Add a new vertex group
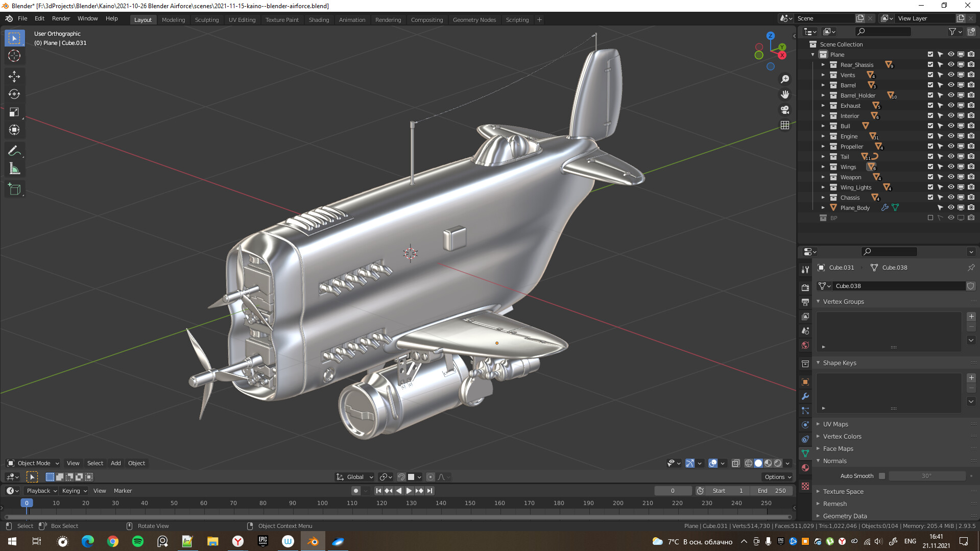The image size is (980, 551). (971, 317)
